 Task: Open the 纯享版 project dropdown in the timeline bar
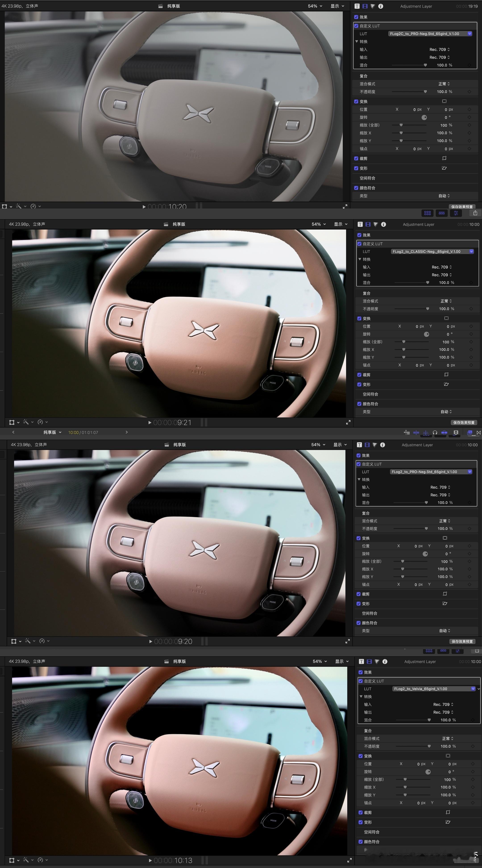coord(52,432)
